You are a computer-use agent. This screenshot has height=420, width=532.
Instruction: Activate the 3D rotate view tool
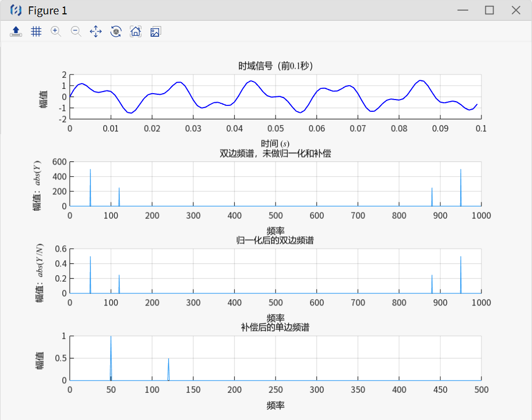click(115, 31)
